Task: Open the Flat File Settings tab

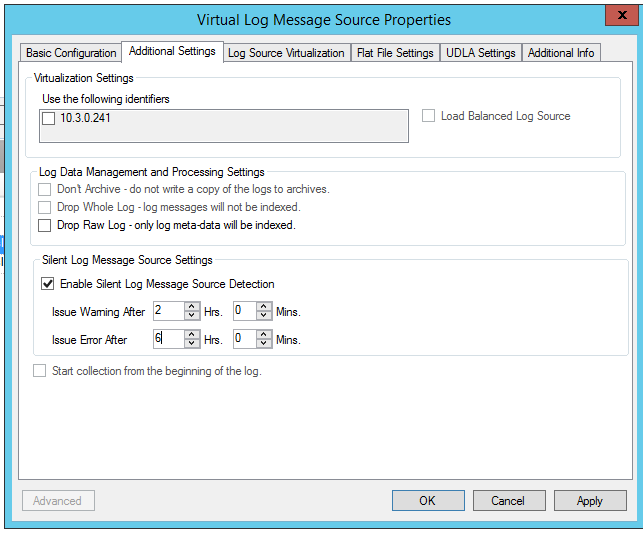Action: pyautogui.click(x=395, y=53)
